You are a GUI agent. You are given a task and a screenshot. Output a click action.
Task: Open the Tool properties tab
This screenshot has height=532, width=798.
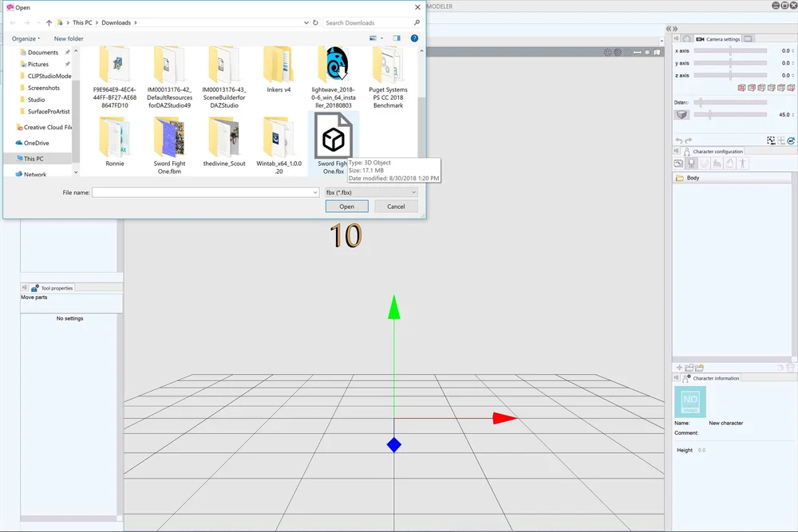[53, 288]
